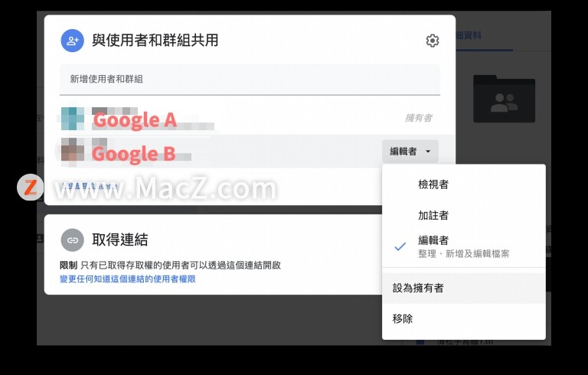Image resolution: width=588 pixels, height=375 pixels.
Task: Choose the checked 編輯者 option
Action: tap(463, 246)
